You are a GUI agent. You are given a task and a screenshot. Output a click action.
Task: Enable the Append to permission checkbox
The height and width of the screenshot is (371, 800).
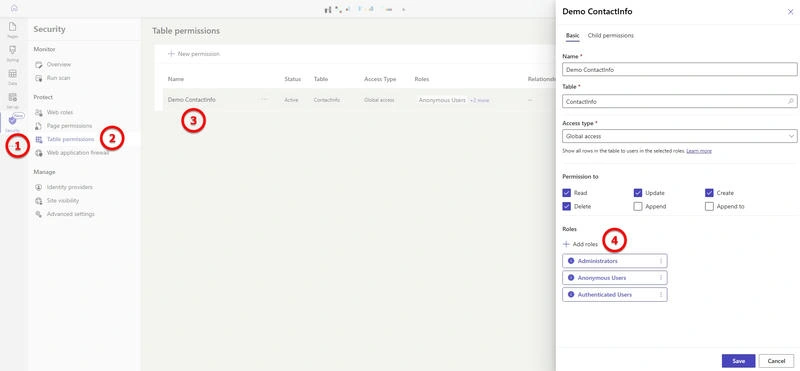pos(709,207)
